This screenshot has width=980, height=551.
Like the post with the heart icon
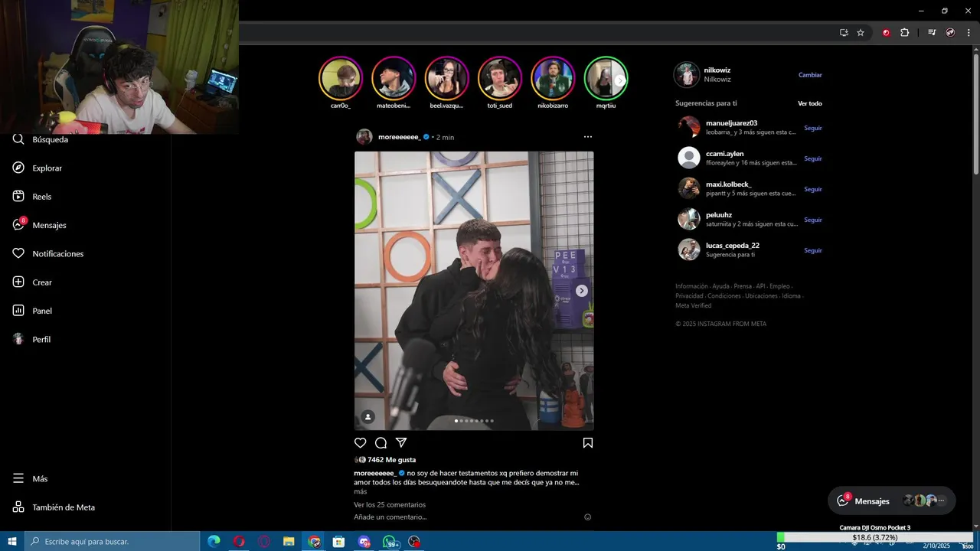click(361, 443)
